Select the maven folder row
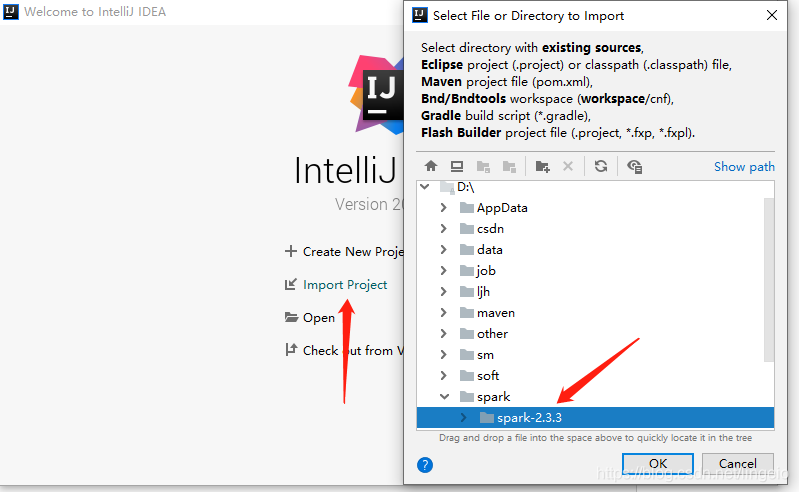Image resolution: width=799 pixels, height=492 pixels. [x=595, y=313]
